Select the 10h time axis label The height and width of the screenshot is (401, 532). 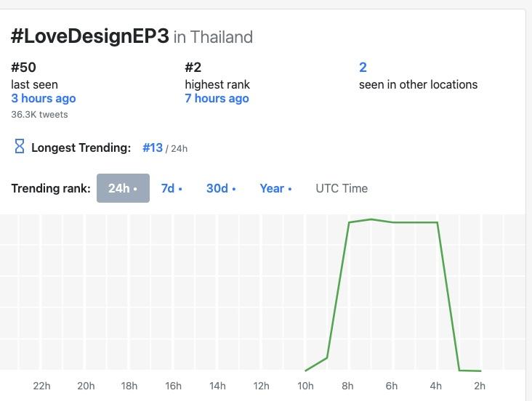tap(305, 386)
